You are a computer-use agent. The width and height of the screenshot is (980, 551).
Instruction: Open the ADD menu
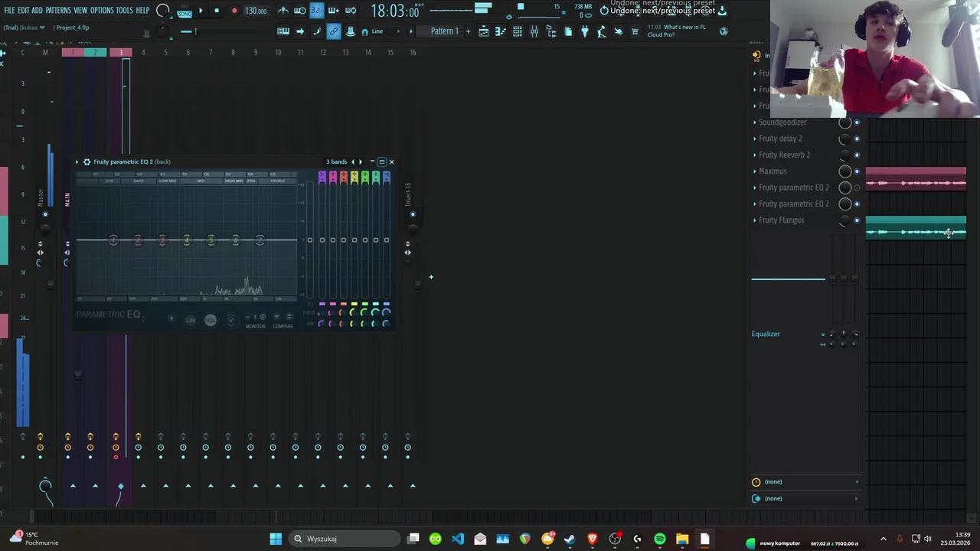pyautogui.click(x=37, y=11)
